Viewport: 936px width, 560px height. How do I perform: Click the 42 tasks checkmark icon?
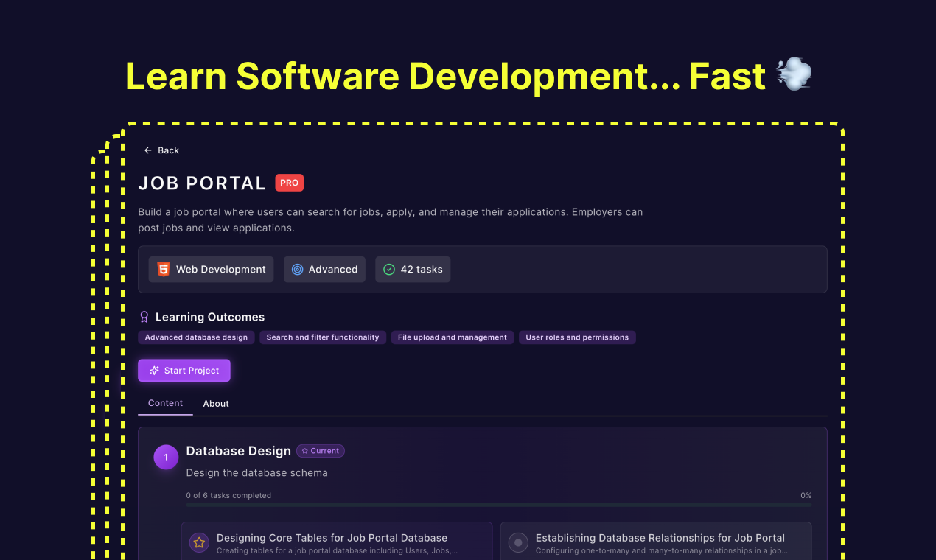point(389,270)
